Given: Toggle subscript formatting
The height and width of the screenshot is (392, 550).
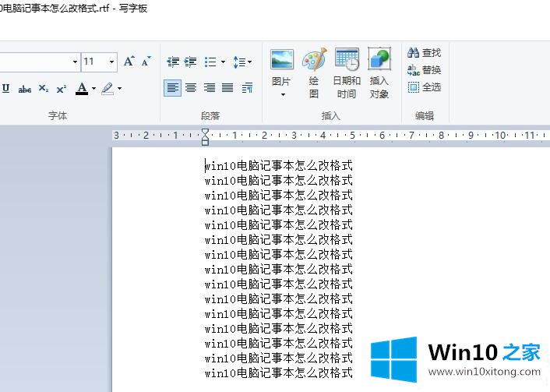Looking at the screenshot, I should tap(44, 88).
